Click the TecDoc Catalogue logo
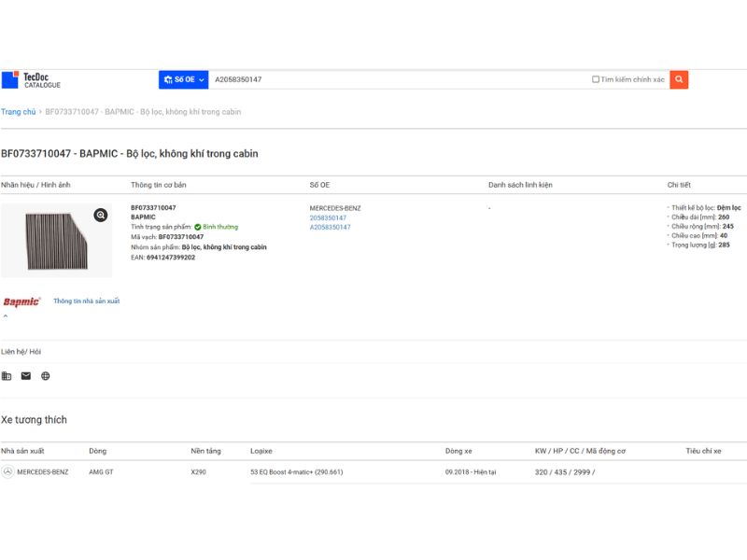 click(31, 80)
